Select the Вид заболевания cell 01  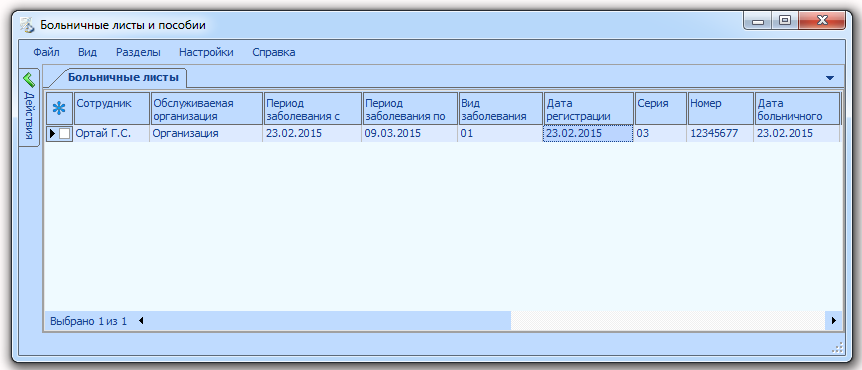(501, 133)
